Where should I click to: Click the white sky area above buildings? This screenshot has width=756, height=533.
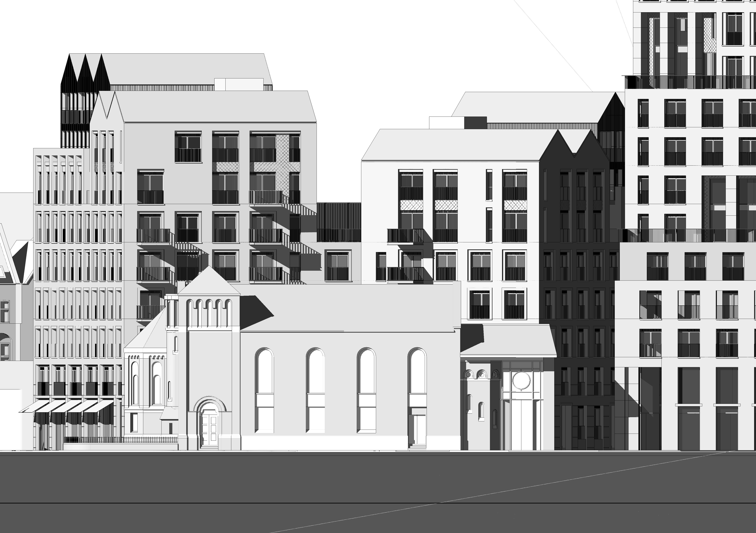[x=362, y=49]
